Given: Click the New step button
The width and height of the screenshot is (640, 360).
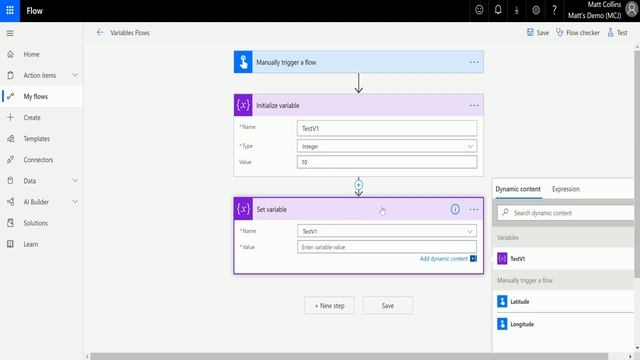Looking at the screenshot, I should (x=329, y=305).
